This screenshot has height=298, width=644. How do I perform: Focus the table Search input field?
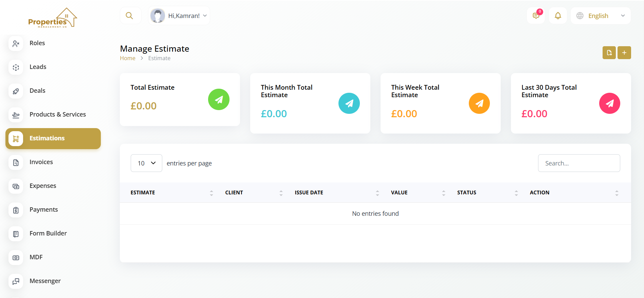pos(579,163)
